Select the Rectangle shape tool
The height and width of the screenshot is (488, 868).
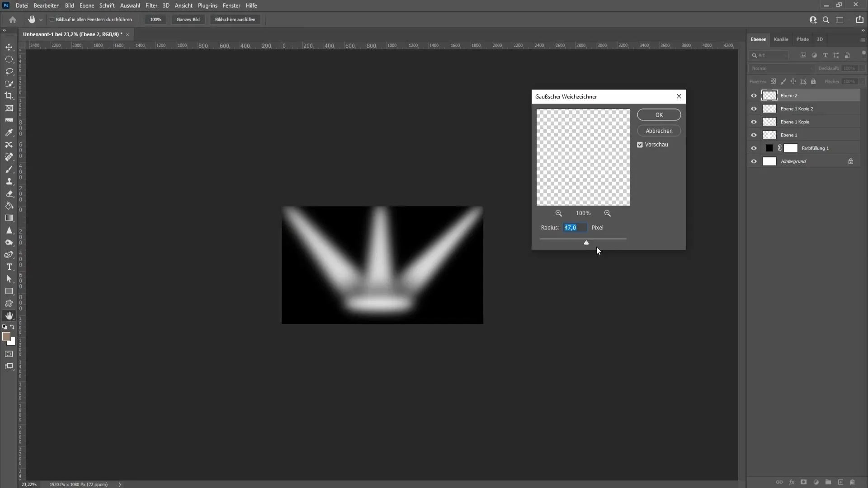click(9, 291)
